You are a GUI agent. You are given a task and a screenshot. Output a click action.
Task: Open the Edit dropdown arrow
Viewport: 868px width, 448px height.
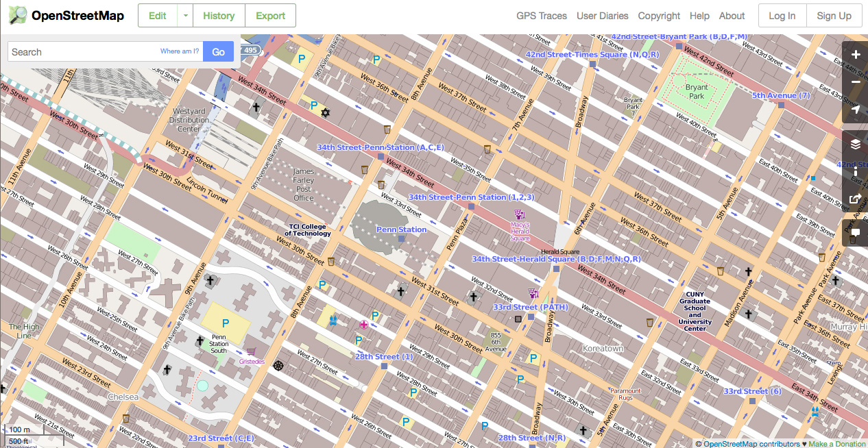pos(184,14)
